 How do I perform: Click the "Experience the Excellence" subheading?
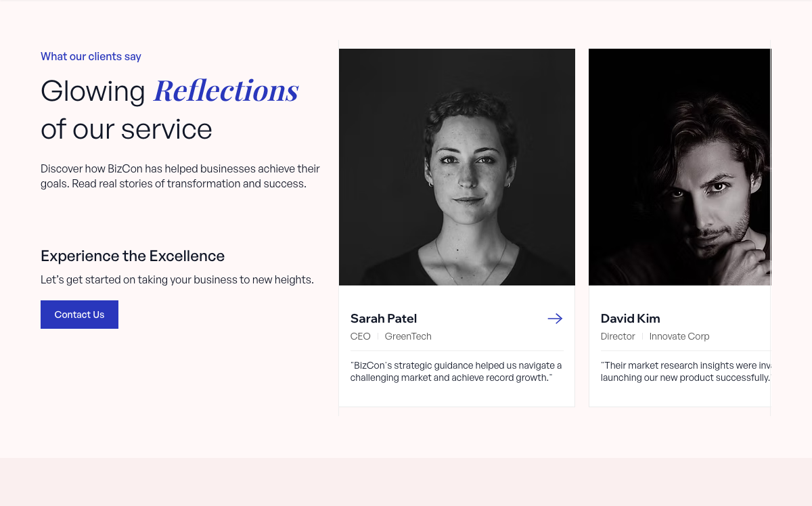click(x=133, y=256)
